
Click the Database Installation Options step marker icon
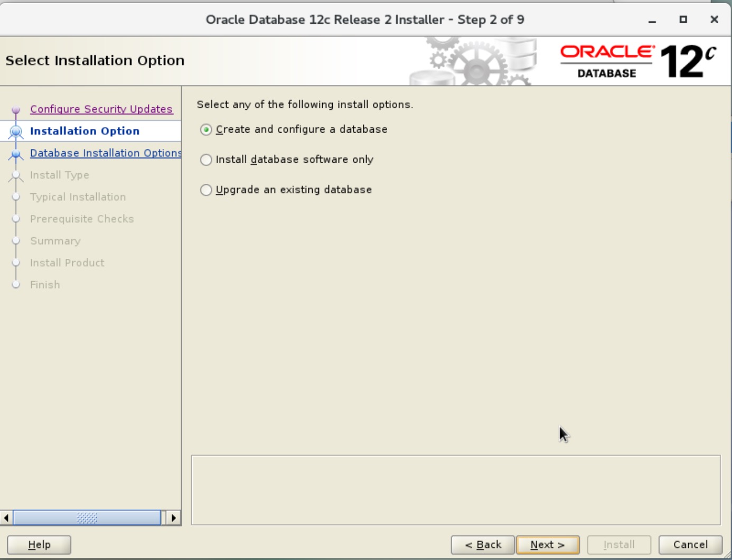tap(16, 154)
